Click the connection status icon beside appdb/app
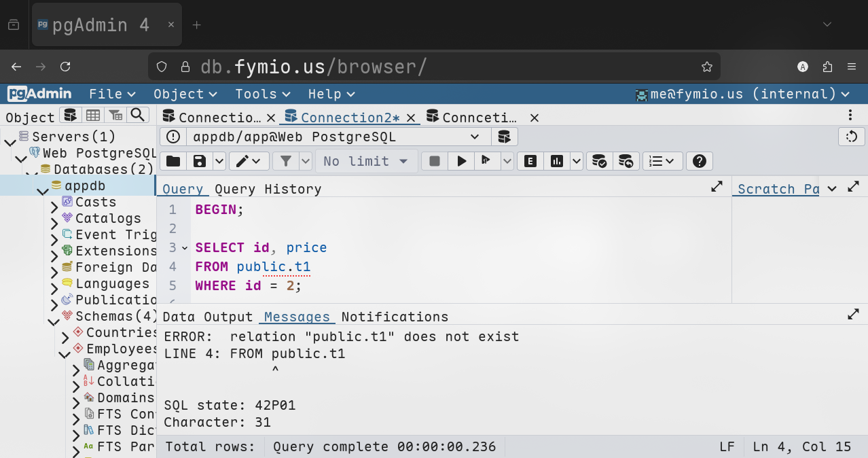Image resolution: width=868 pixels, height=458 pixels. 173,137
